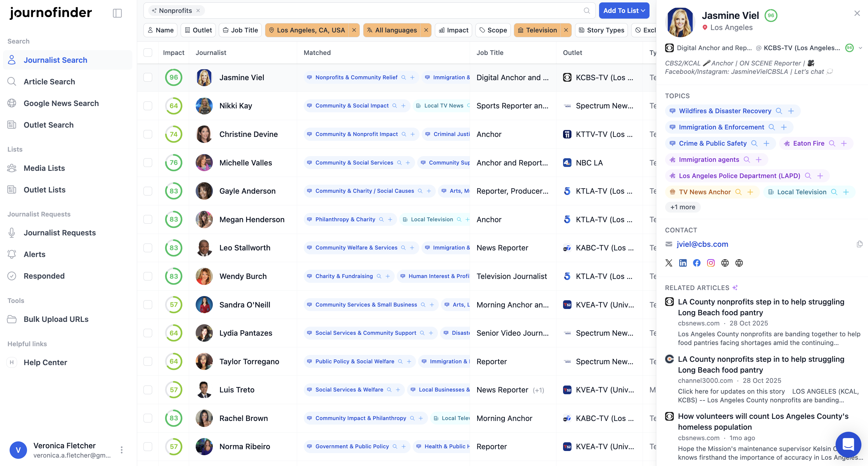Click the search magnifier in query bar
This screenshot has width=868, height=466.
pyautogui.click(x=587, y=11)
